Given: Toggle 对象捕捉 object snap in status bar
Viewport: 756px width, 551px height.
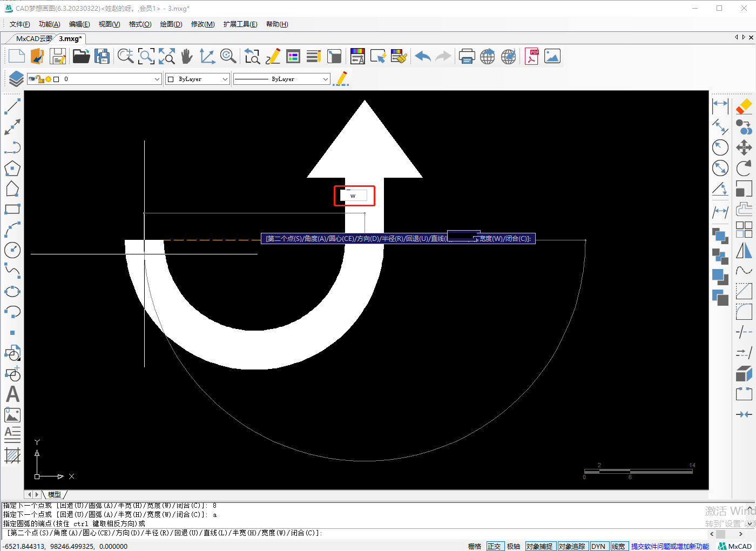Looking at the screenshot, I should (540, 546).
